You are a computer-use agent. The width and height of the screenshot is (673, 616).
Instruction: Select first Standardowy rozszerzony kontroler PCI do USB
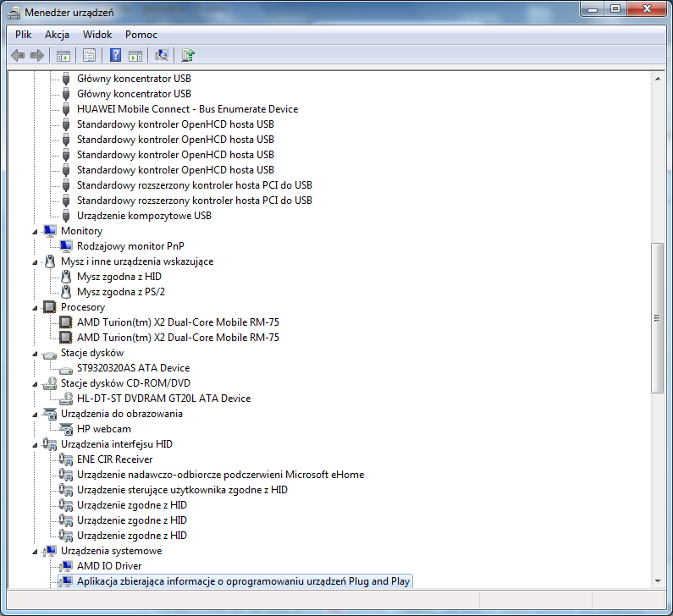(x=195, y=185)
